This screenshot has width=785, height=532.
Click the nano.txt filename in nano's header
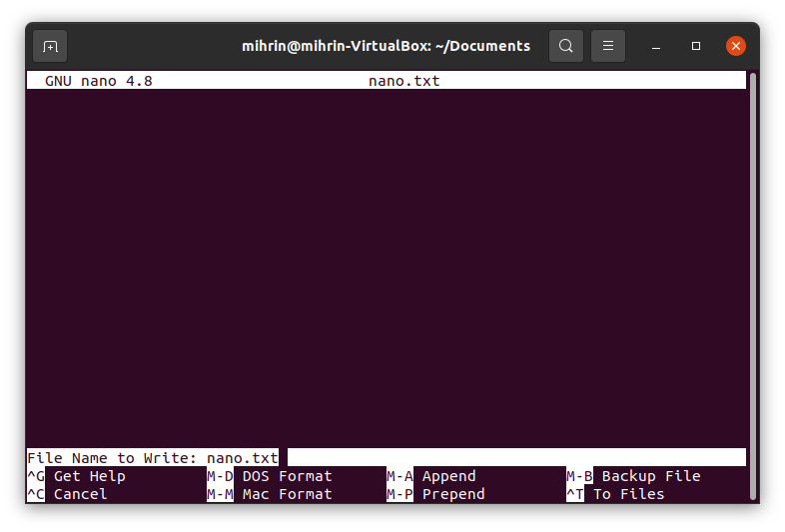point(403,81)
